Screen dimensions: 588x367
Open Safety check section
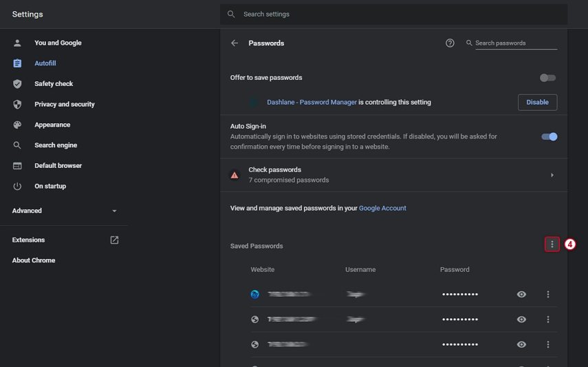(x=54, y=84)
